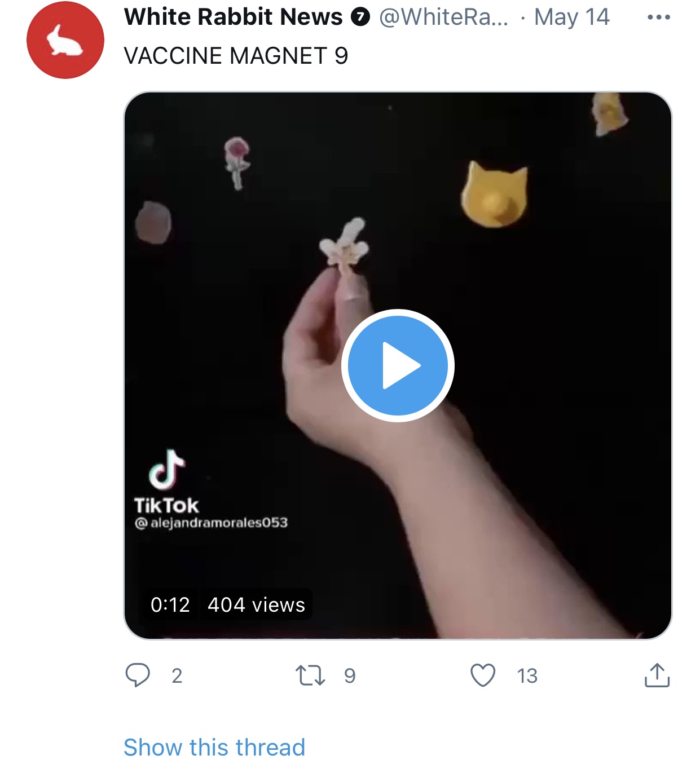Open the @WhiteRa... handle link
This screenshot has width=700, height=773.
point(443,17)
